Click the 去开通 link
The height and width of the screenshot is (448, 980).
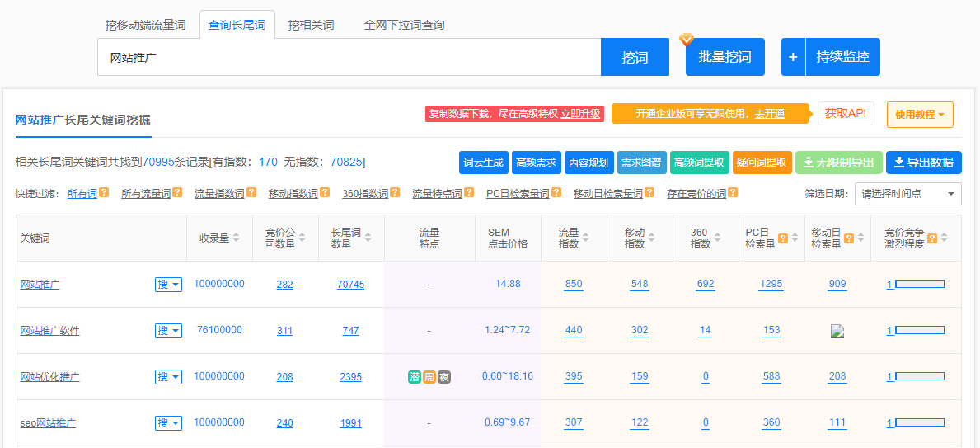[769, 114]
